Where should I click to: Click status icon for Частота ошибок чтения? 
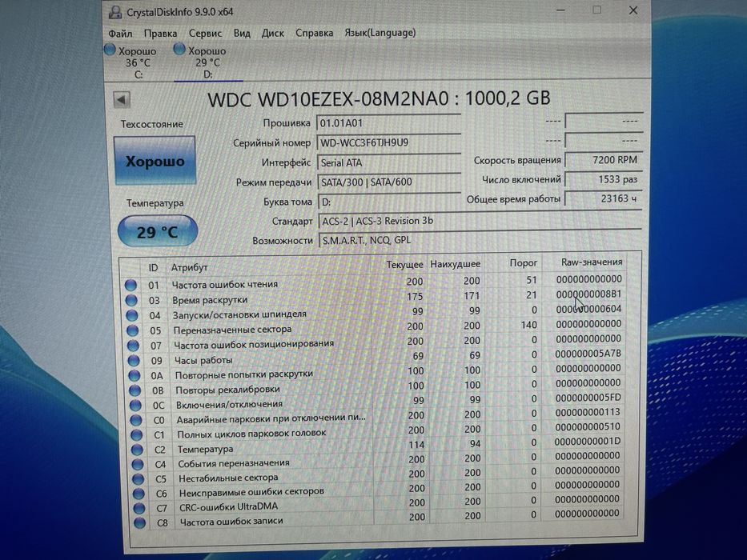[x=131, y=286]
